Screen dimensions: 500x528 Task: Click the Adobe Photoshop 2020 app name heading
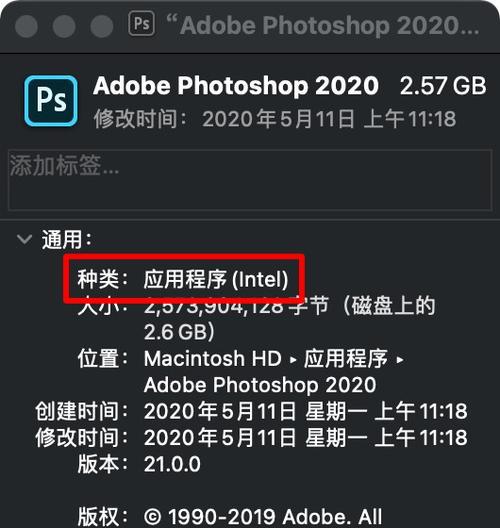(236, 86)
